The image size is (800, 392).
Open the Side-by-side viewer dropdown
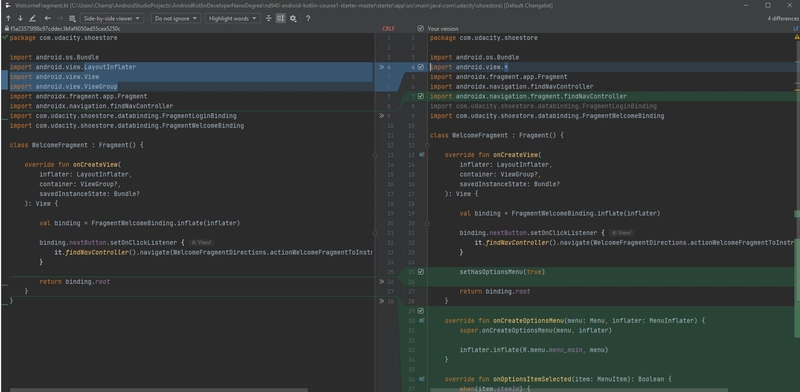[x=112, y=18]
